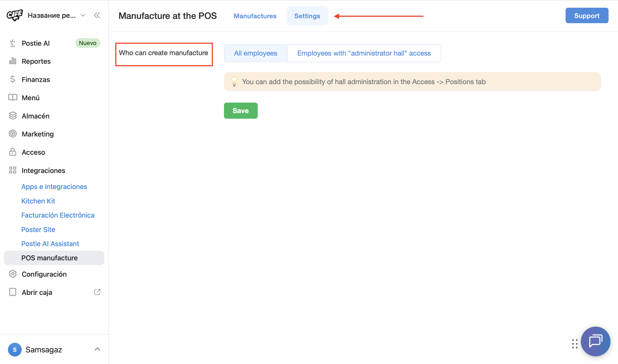Click the CAFE logo icon
This screenshot has height=364, width=618.
pyautogui.click(x=15, y=15)
